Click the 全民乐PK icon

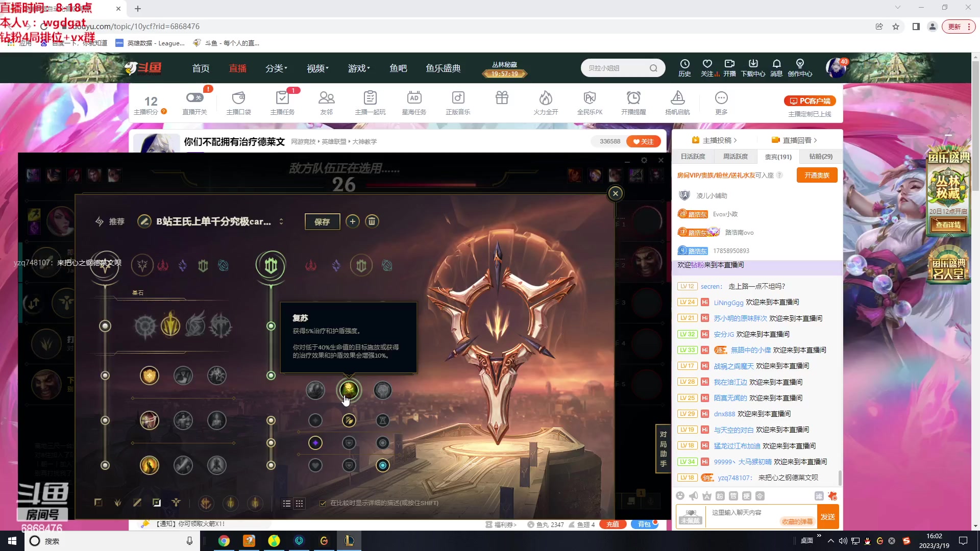tap(590, 98)
